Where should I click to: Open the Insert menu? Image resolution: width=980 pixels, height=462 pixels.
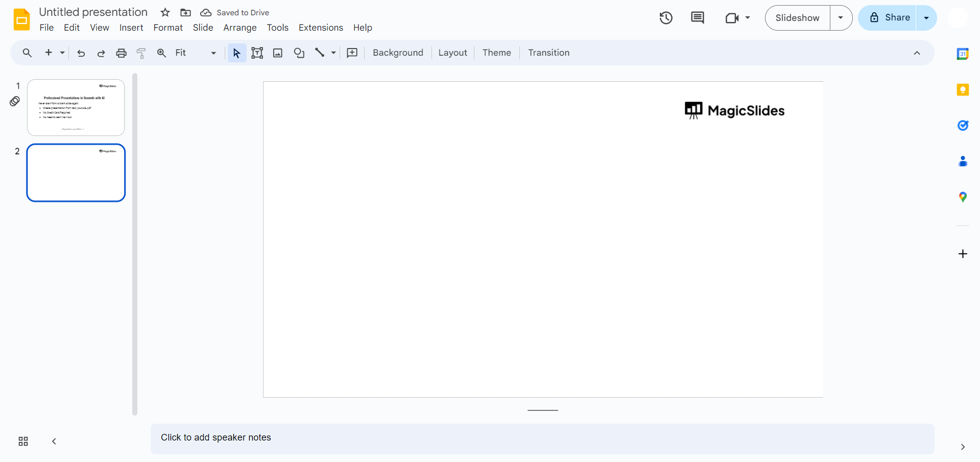click(x=131, y=28)
